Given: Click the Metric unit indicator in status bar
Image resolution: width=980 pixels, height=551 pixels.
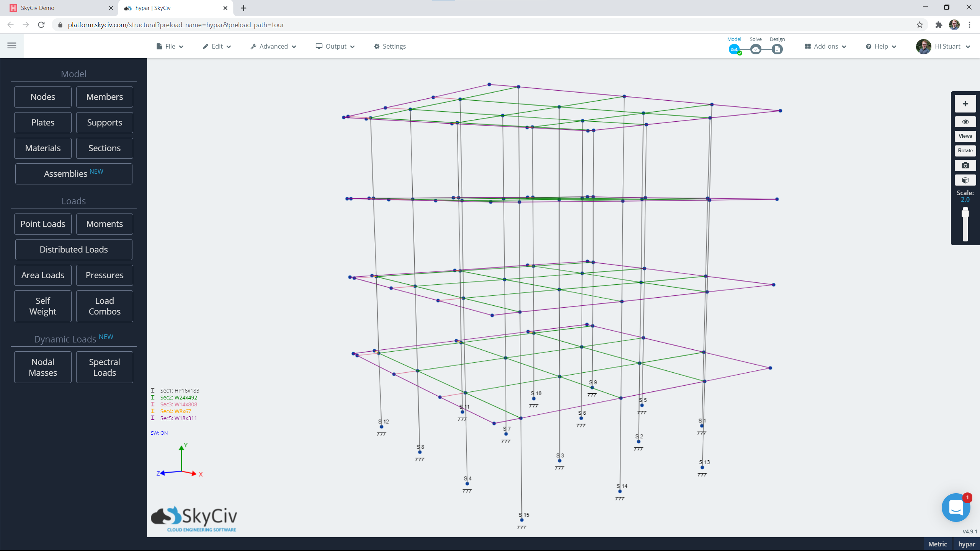Looking at the screenshot, I should [x=938, y=544].
